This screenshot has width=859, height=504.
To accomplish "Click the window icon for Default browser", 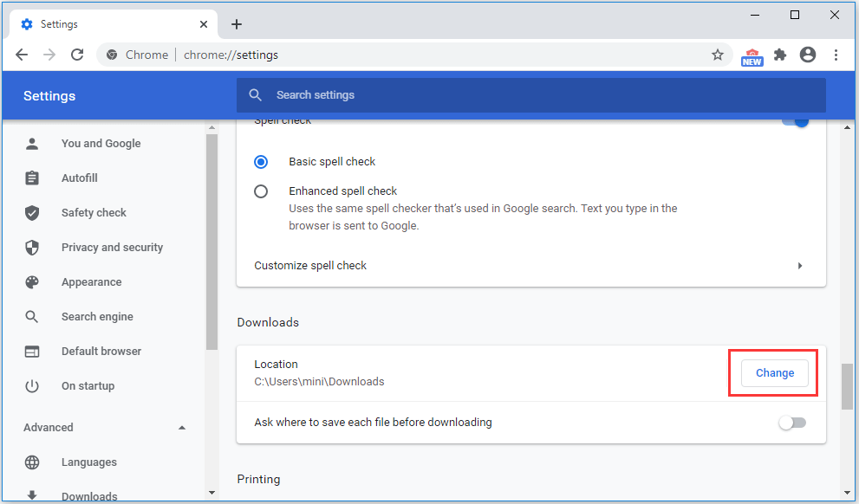I will coord(32,352).
